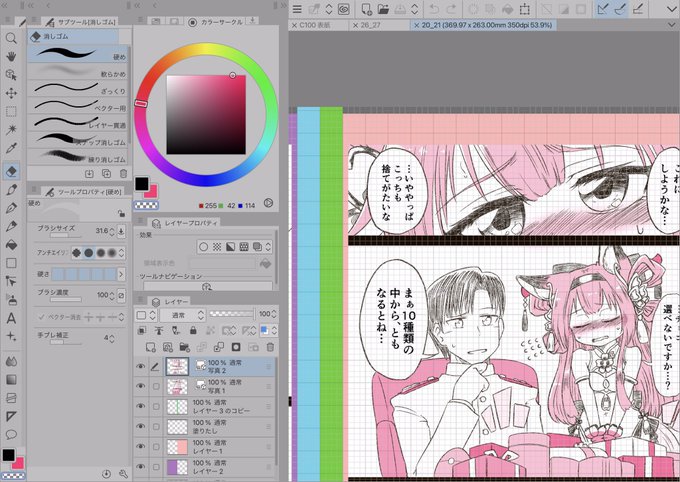Screen dimensions: 680x482
Task: Choose the レイヤー貫通 eraser sub tool
Action: click(x=78, y=122)
